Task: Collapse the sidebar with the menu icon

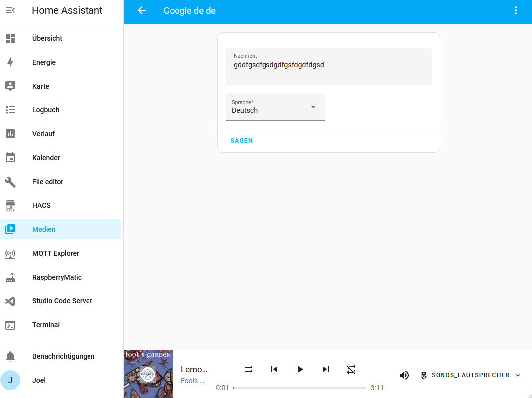Action: [x=10, y=10]
